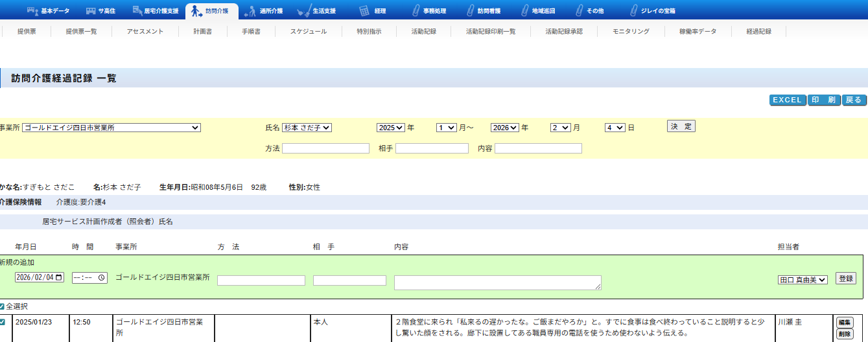Image resolution: width=868 pixels, height=342 pixels.
Task: Click the 経理 calculator icon
Action: tap(364, 11)
